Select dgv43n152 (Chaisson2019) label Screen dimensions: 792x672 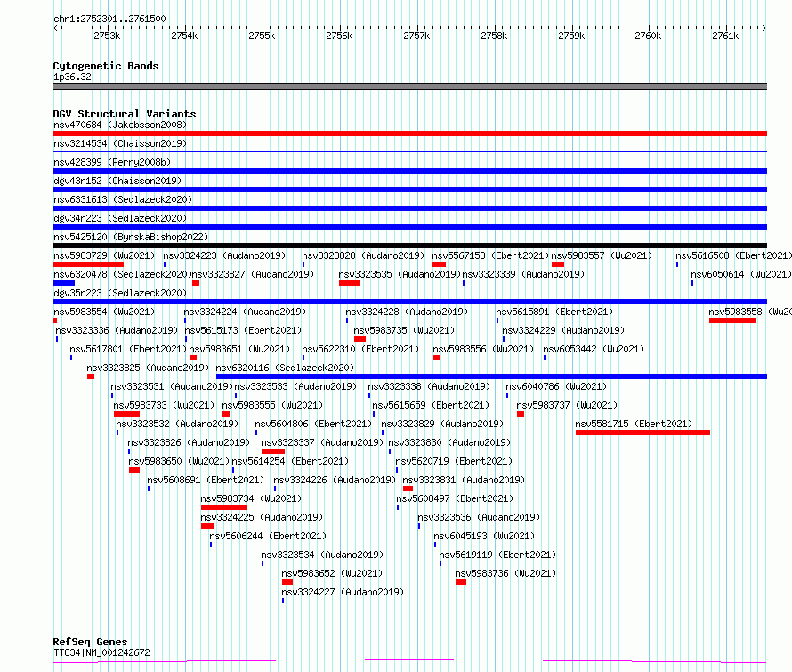pos(117,181)
